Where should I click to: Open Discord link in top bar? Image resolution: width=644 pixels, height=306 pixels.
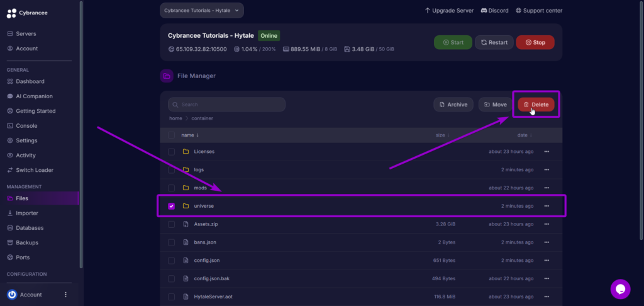[494, 10]
